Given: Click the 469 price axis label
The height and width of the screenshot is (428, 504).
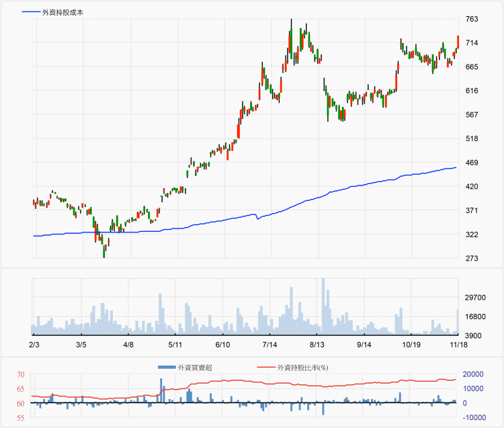Looking at the screenshot, I should [472, 163].
